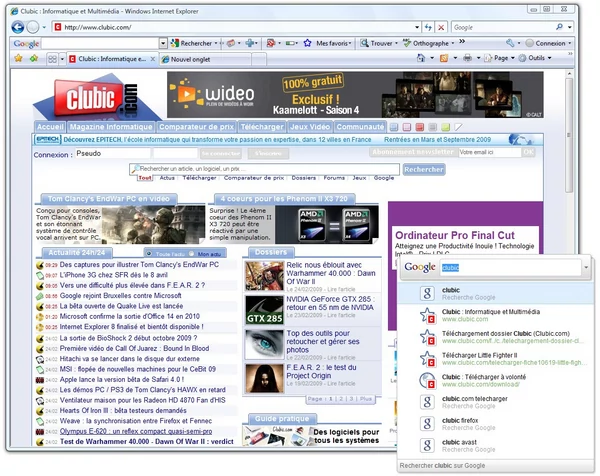Click the Print icon
Image resolution: width=600 pixels, height=476 pixels.
tap(467, 58)
